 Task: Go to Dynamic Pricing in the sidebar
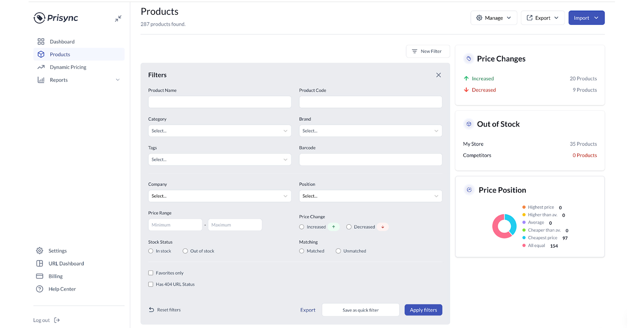tap(68, 67)
